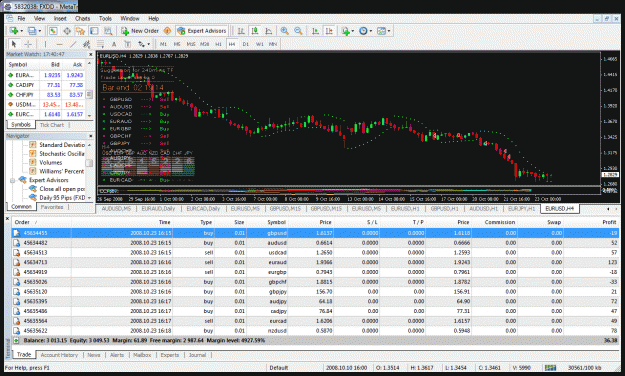625x376 pixels.
Task: Switch to the H1 timeframe
Action: pyautogui.click(x=218, y=44)
